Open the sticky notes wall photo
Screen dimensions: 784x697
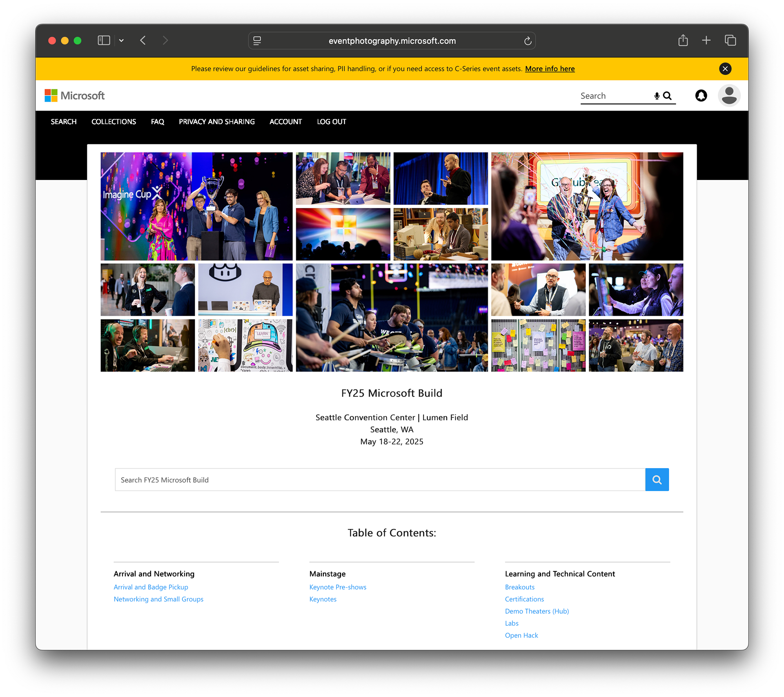click(538, 345)
